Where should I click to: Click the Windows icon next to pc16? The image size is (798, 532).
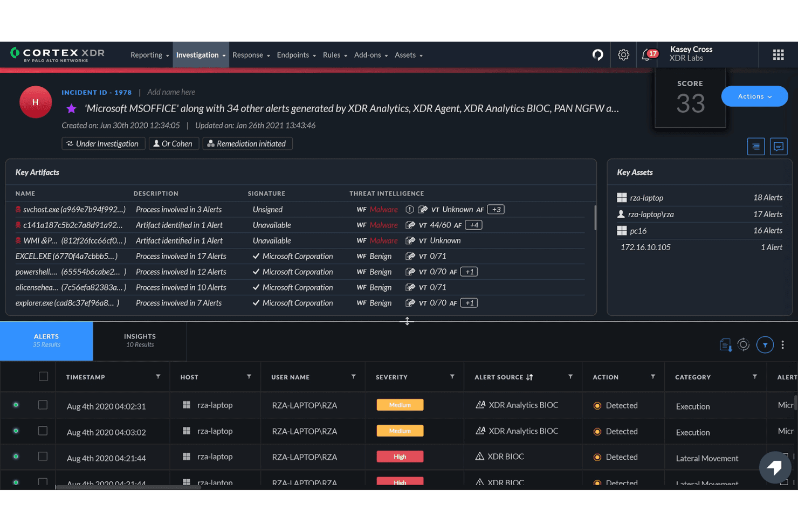pyautogui.click(x=622, y=231)
